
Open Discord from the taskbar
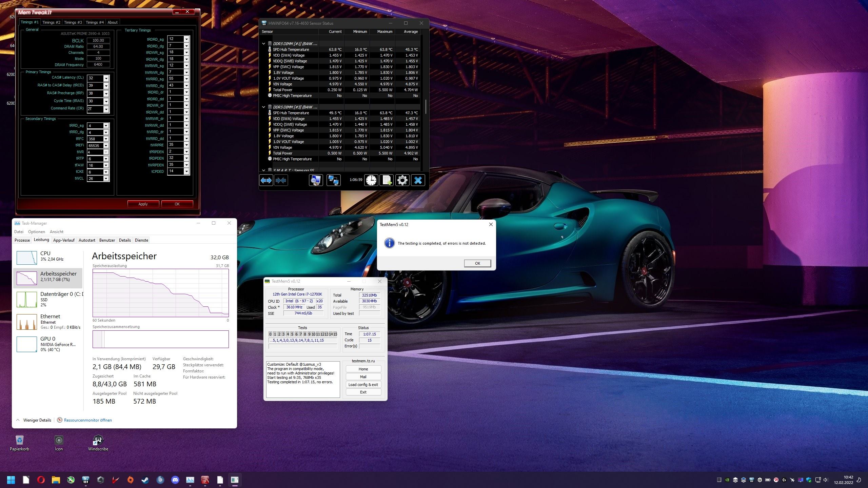click(175, 480)
